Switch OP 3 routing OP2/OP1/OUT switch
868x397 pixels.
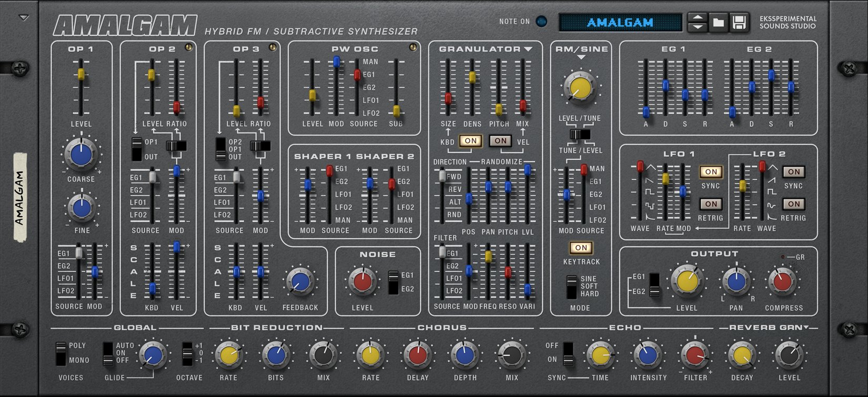click(221, 149)
